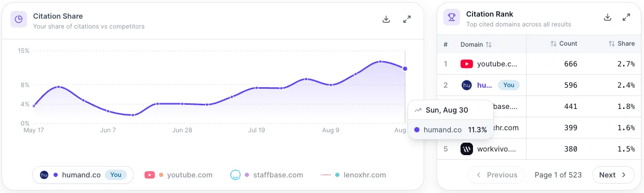Viewport: 644px width, 193px height.
Task: Click the count value 596
Action: [x=571, y=85]
